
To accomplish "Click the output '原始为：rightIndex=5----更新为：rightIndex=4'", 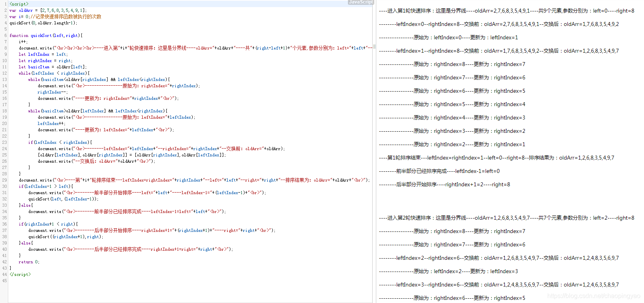I will coord(452,104).
